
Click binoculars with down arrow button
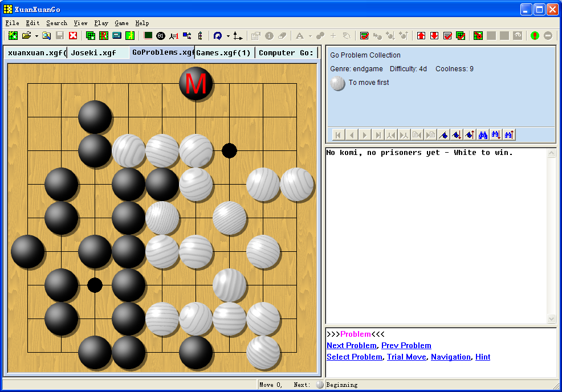tap(496, 135)
